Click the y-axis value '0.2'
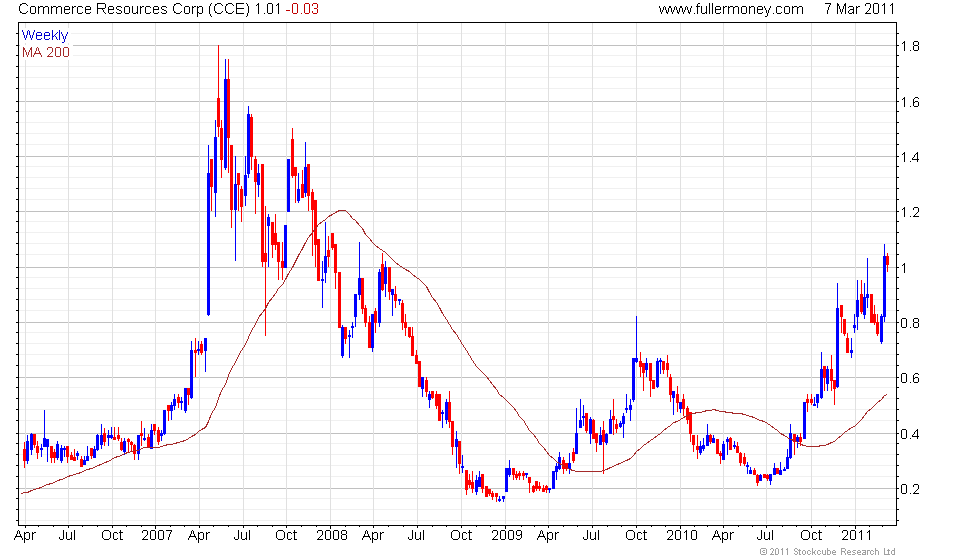 click(x=910, y=489)
